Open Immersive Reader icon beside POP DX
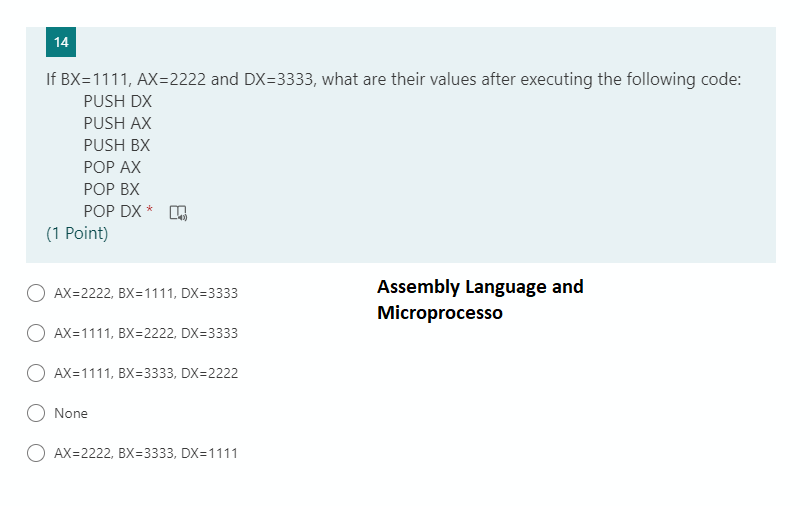This screenshot has width=810, height=506. click(178, 213)
